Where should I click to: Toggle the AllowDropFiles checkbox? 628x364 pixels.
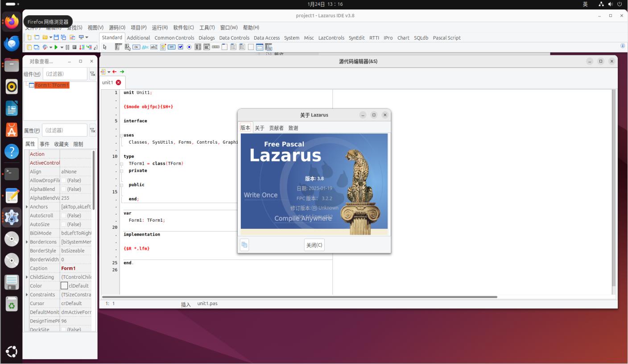64,180
